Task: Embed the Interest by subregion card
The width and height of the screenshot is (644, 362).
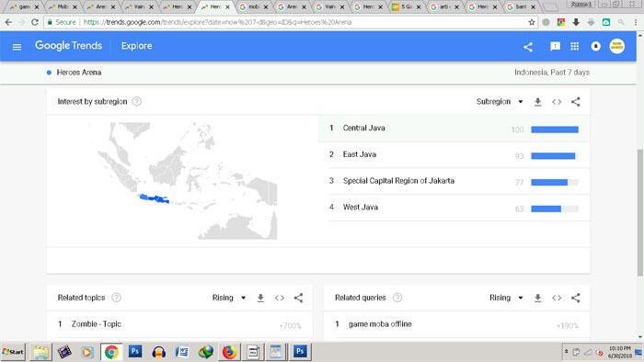Action: (557, 102)
